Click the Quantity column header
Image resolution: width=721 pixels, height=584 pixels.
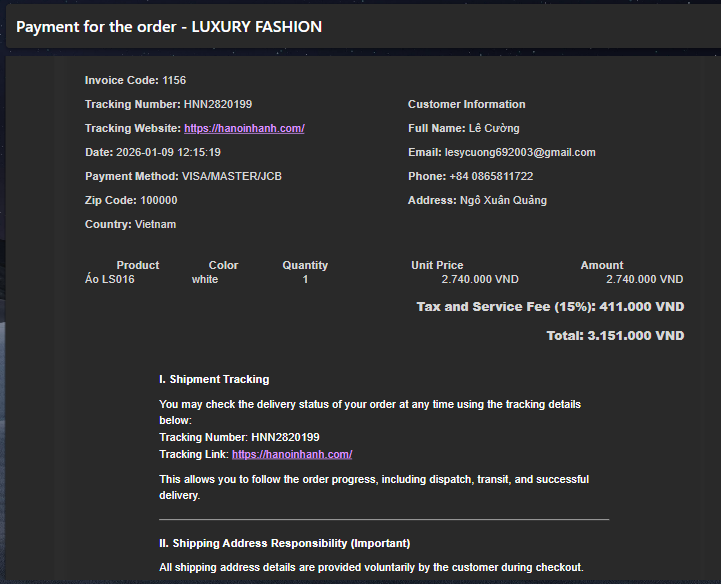[x=305, y=265]
